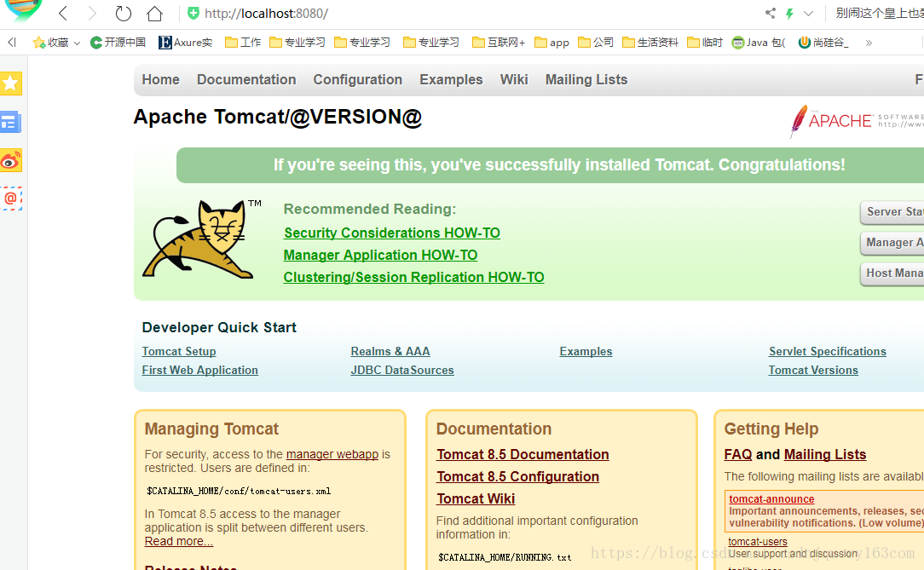The height and width of the screenshot is (570, 924).
Task: Open the JDBC DataSources link
Action: pos(402,371)
